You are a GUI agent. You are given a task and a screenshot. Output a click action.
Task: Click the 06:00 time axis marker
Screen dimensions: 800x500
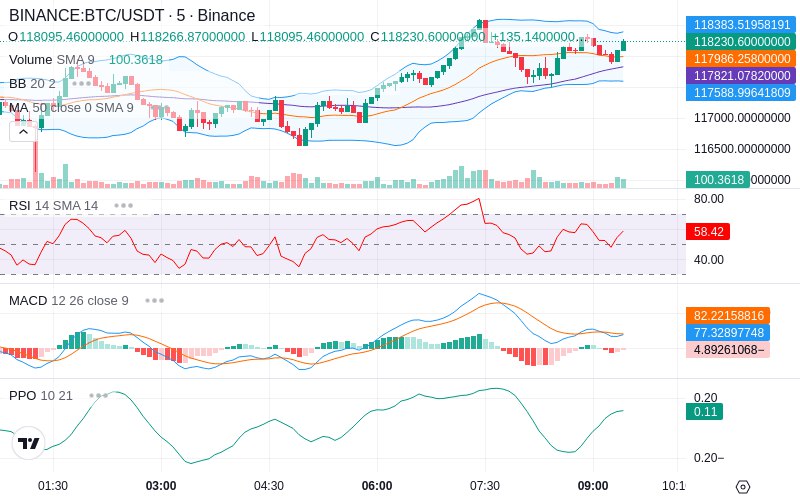click(377, 486)
